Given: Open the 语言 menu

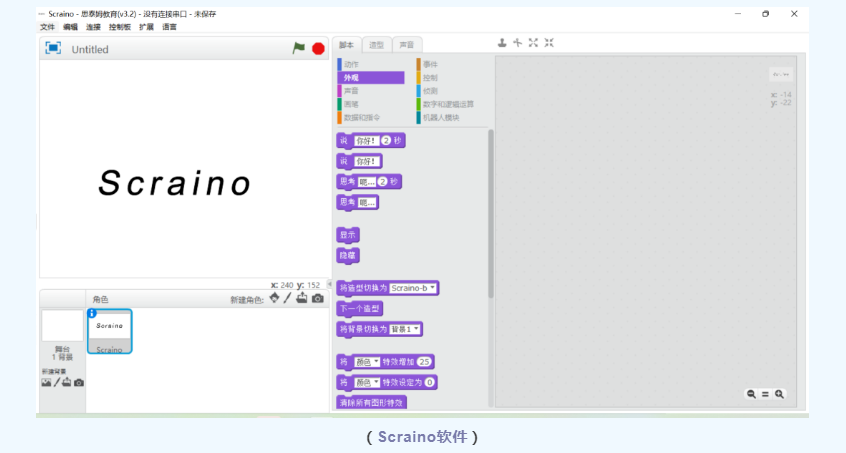Looking at the screenshot, I should click(169, 27).
